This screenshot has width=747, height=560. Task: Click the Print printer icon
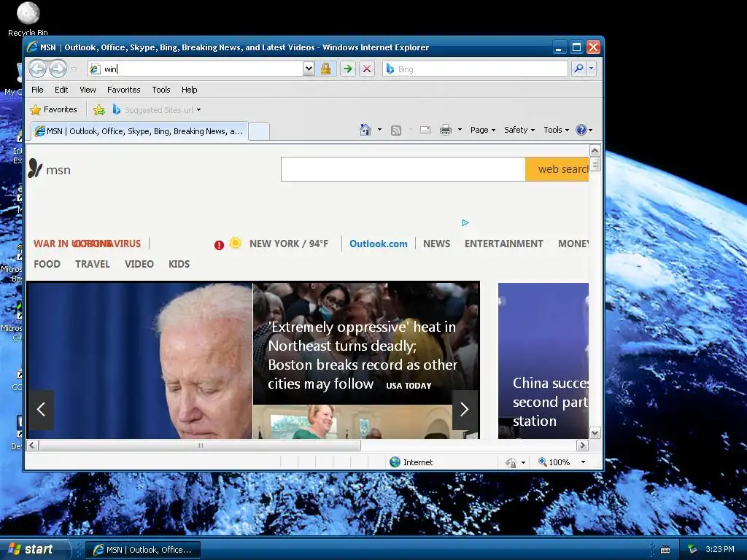[446, 130]
